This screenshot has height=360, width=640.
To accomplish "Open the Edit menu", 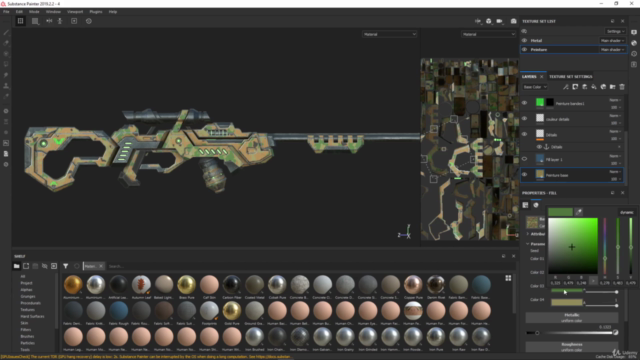I will [x=19, y=12].
